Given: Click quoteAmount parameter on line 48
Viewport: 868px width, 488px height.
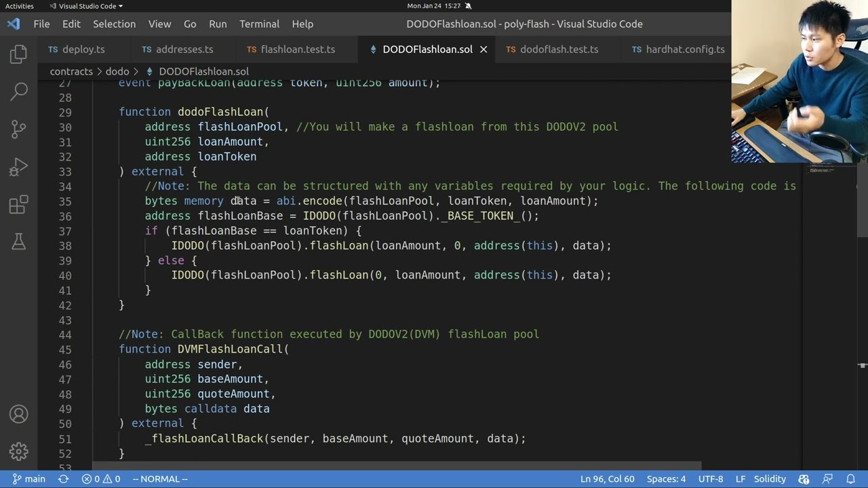Looking at the screenshot, I should [x=233, y=394].
